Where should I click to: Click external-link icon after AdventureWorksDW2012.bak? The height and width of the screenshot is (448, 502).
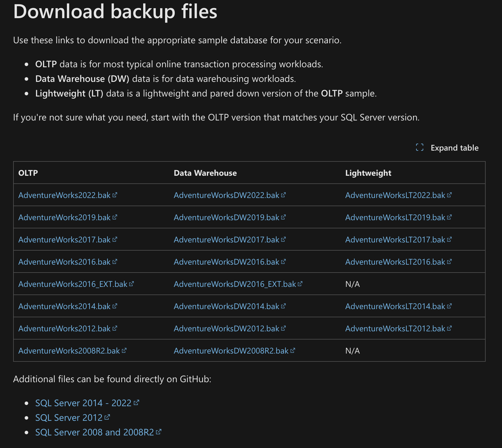pos(283,328)
